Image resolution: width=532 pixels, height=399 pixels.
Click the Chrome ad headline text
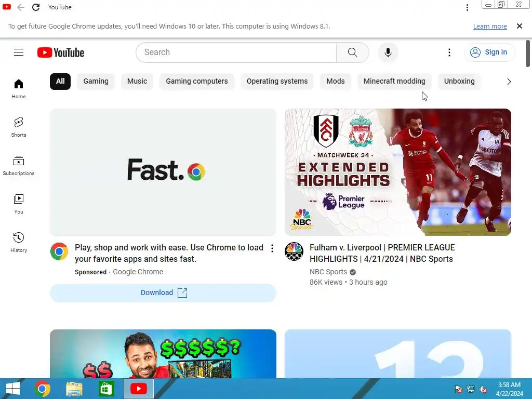click(169, 253)
